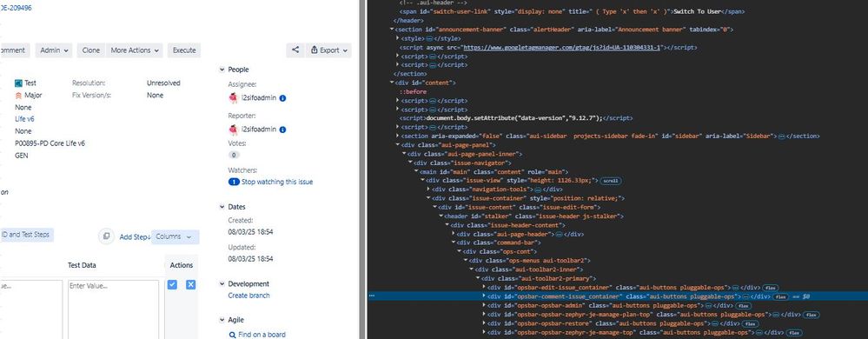Expand the opsbar-opsbar-admin div node

[483, 305]
